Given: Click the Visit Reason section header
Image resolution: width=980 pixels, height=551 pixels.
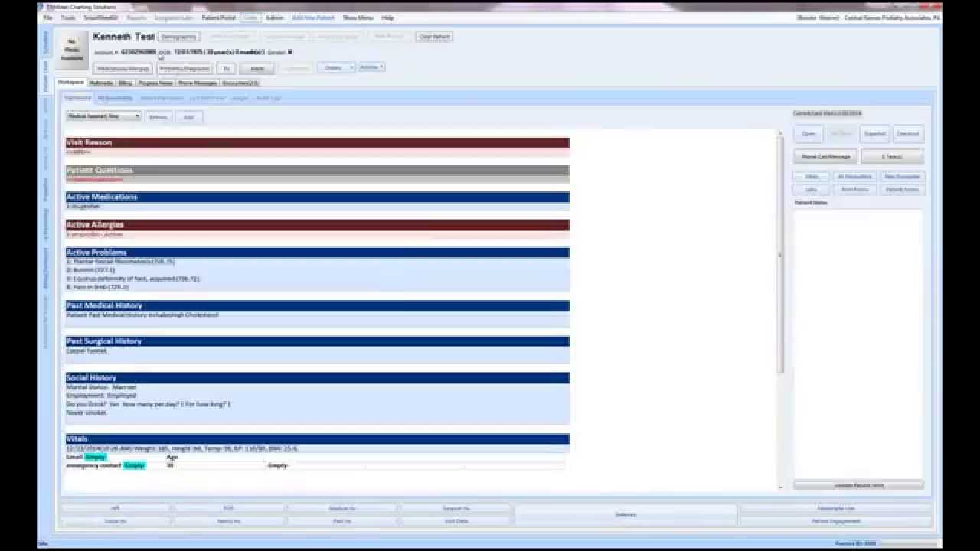Looking at the screenshot, I should (317, 142).
